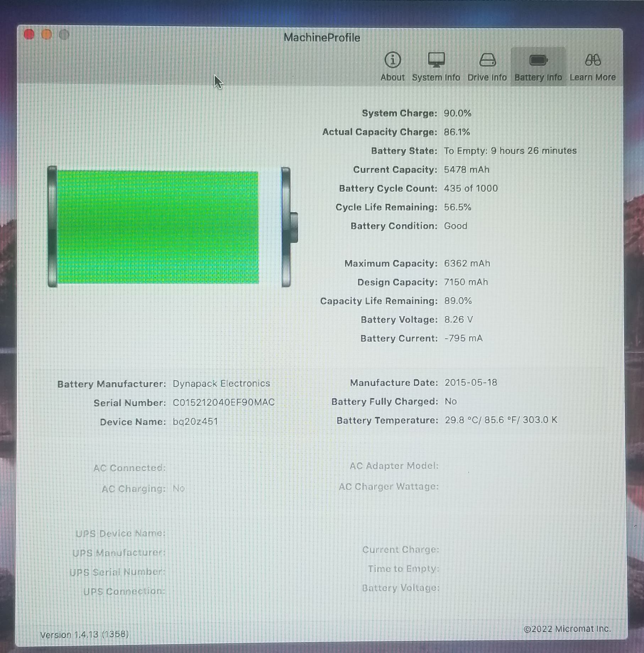Open the Drive Info section
644x653 pixels.
[x=487, y=66]
